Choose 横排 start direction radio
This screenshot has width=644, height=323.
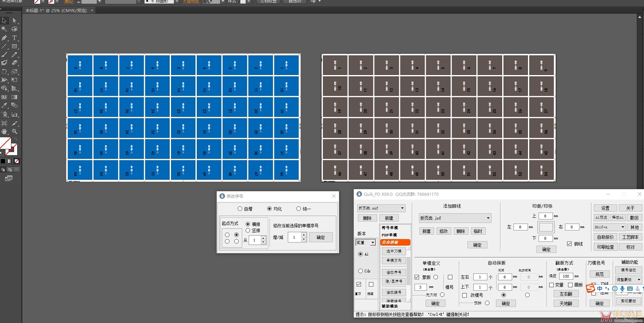(248, 224)
